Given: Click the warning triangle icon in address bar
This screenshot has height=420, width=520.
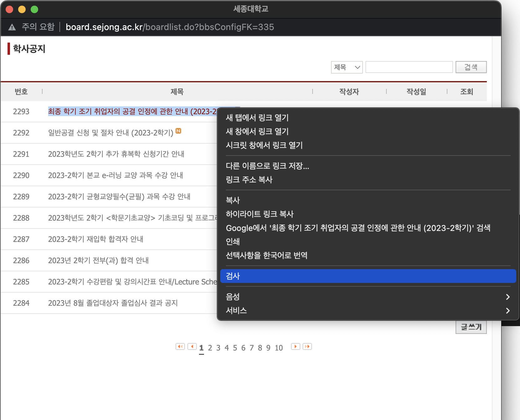Looking at the screenshot, I should [x=12, y=27].
